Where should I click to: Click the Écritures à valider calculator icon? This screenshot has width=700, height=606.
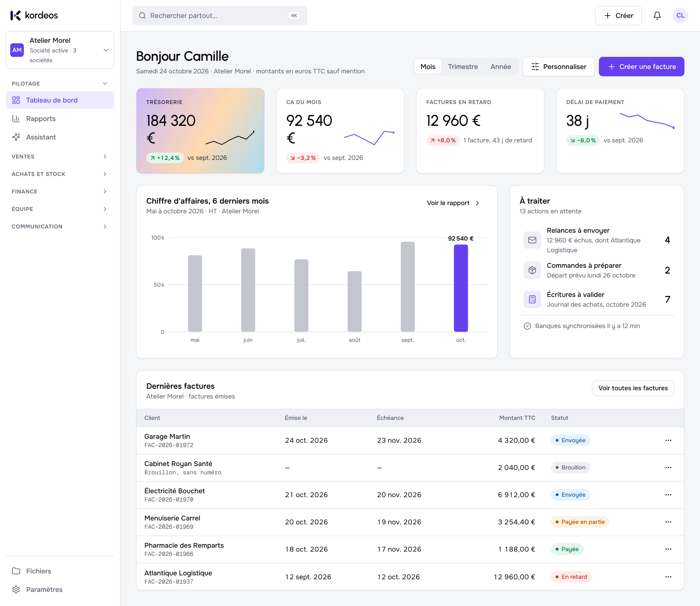point(532,299)
